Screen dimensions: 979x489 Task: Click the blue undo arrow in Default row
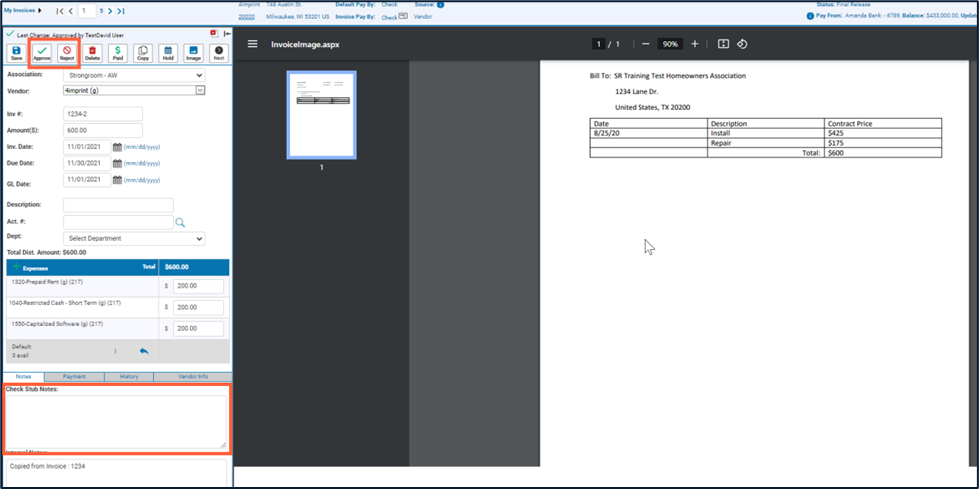(144, 351)
